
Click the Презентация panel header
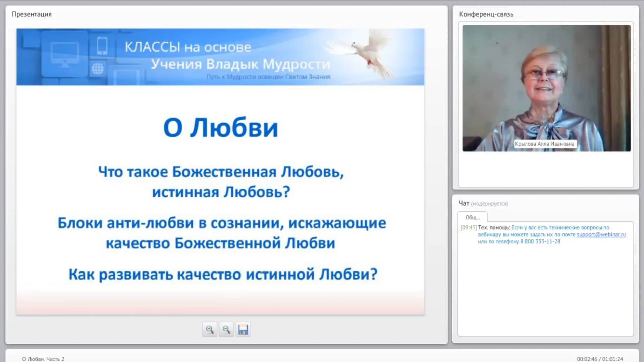(x=32, y=14)
